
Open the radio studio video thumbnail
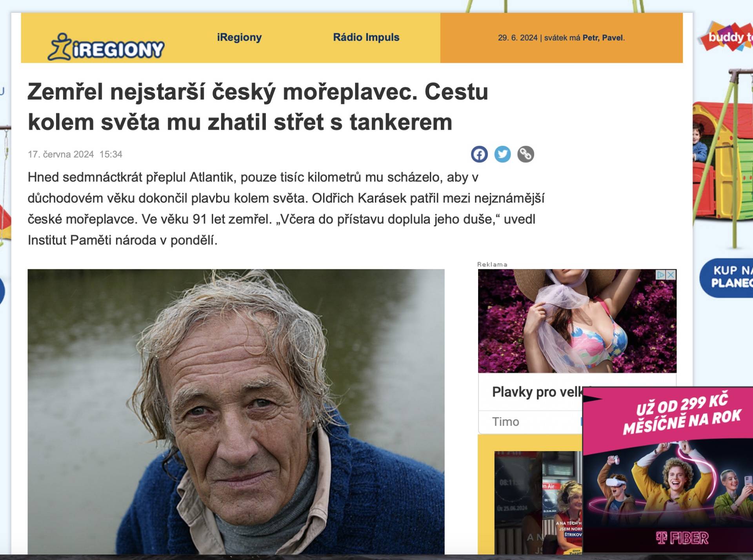click(538, 502)
